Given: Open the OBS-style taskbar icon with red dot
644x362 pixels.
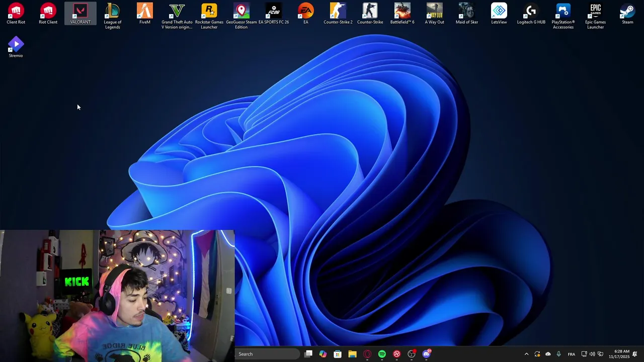Looking at the screenshot, I should click(x=412, y=354).
